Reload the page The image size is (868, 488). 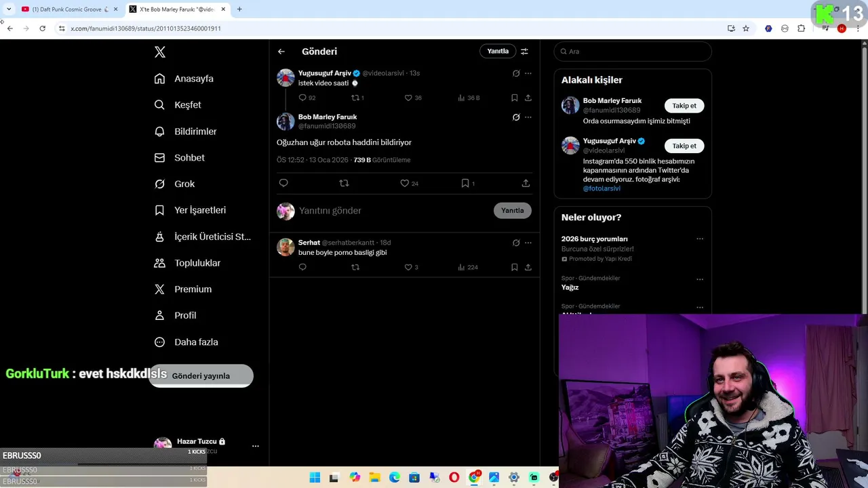[x=42, y=28]
